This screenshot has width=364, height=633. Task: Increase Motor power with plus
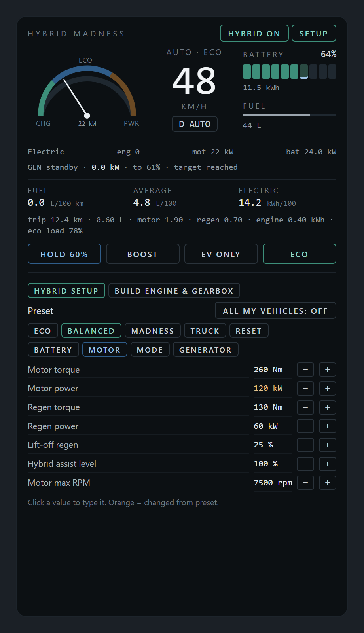point(328,389)
